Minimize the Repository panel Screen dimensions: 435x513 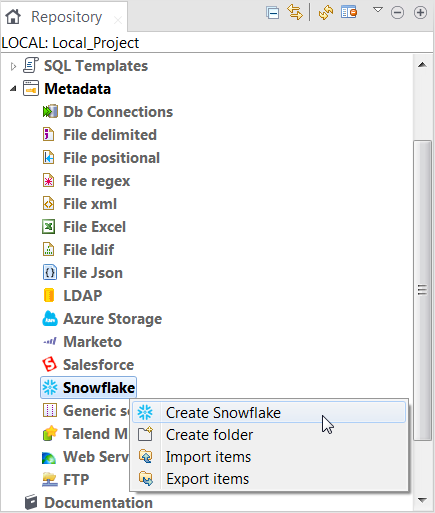coord(397,13)
